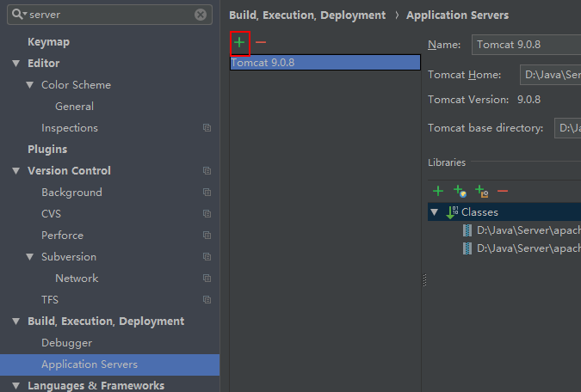Click the settings search field
The width and height of the screenshot is (581, 392).
[x=109, y=15]
